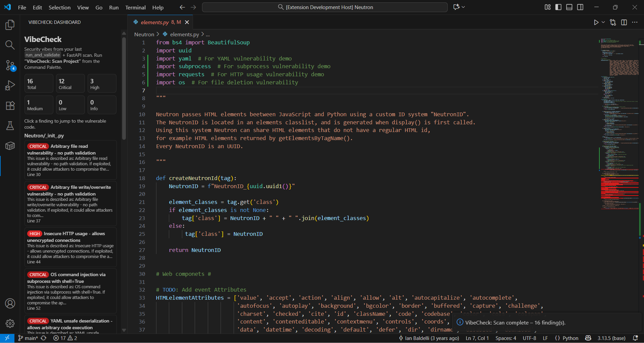
Task: Open the Search view icon
Action: point(10,45)
